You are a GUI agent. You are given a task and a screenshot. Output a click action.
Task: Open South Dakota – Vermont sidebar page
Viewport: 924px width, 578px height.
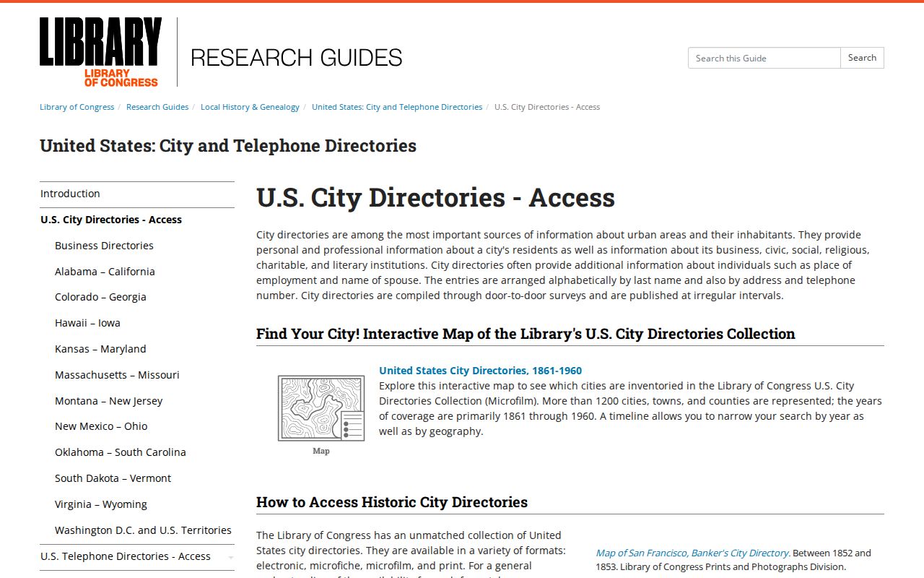coord(113,478)
